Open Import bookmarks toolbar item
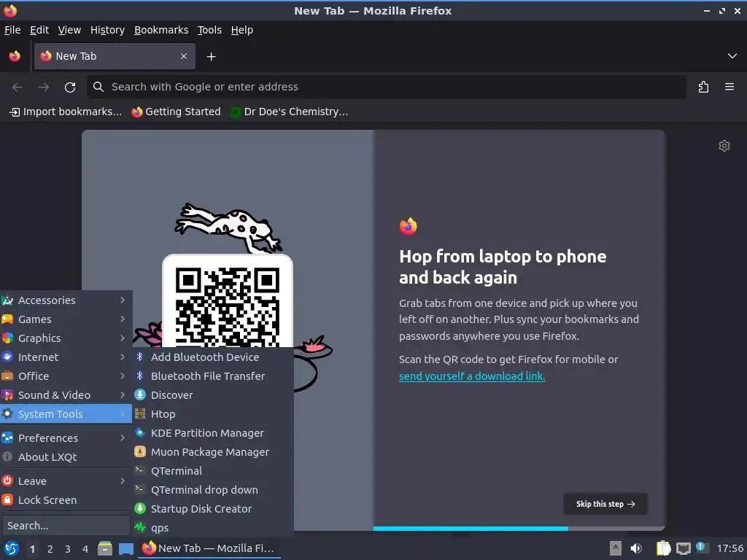Viewport: 747px width, 560px height. point(66,112)
